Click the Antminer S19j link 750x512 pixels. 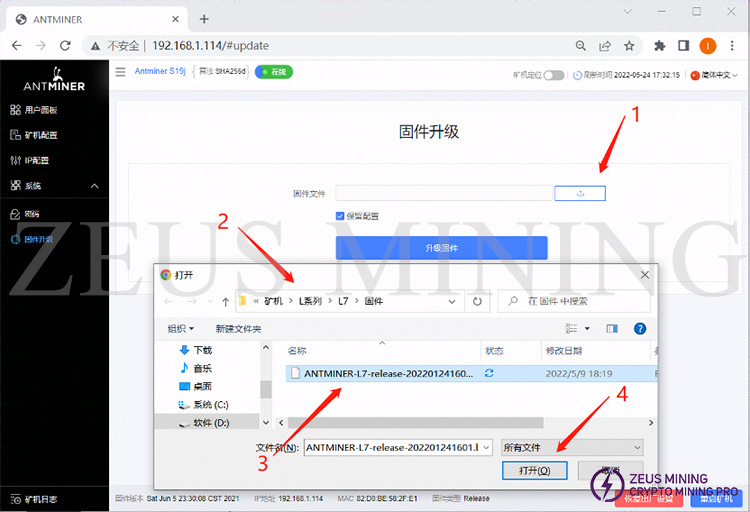click(160, 71)
